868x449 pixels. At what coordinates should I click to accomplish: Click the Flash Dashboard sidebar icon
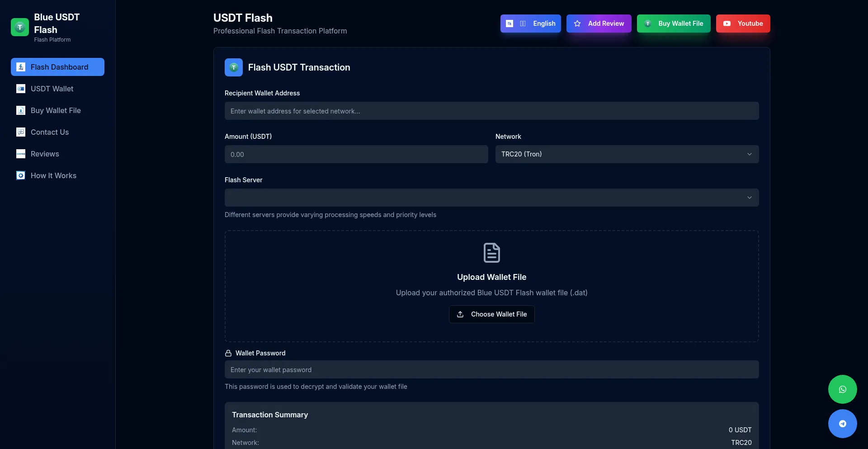tap(21, 67)
